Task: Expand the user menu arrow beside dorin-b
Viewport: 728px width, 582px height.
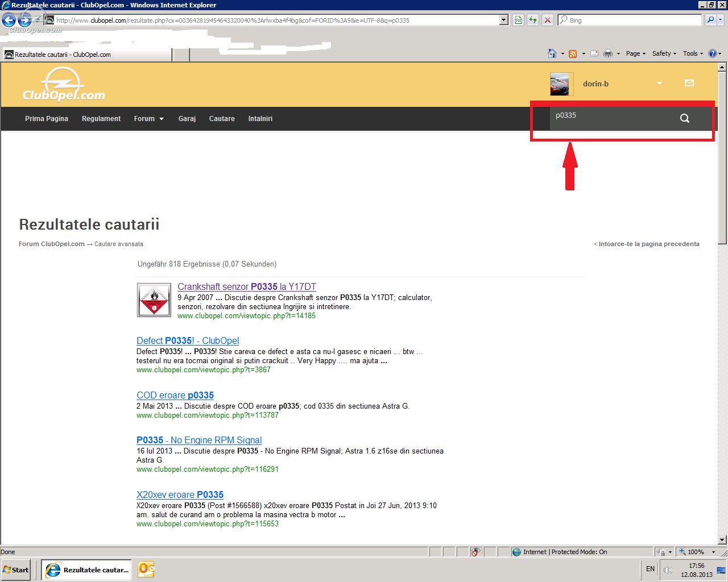Action: 660,84
